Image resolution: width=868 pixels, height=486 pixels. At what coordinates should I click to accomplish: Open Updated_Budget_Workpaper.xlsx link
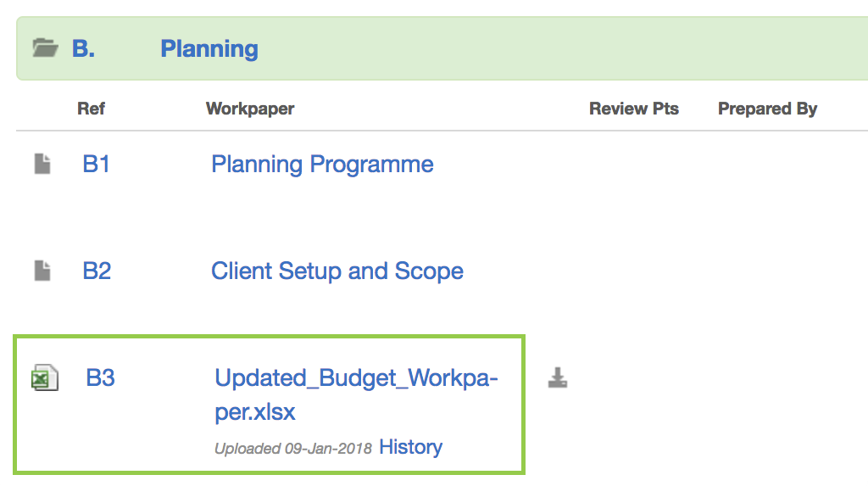point(356,394)
